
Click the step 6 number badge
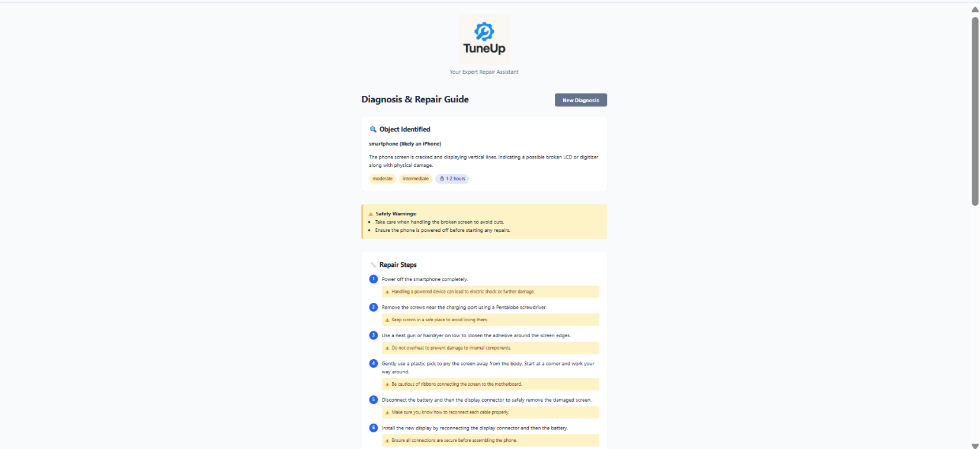(x=373, y=428)
